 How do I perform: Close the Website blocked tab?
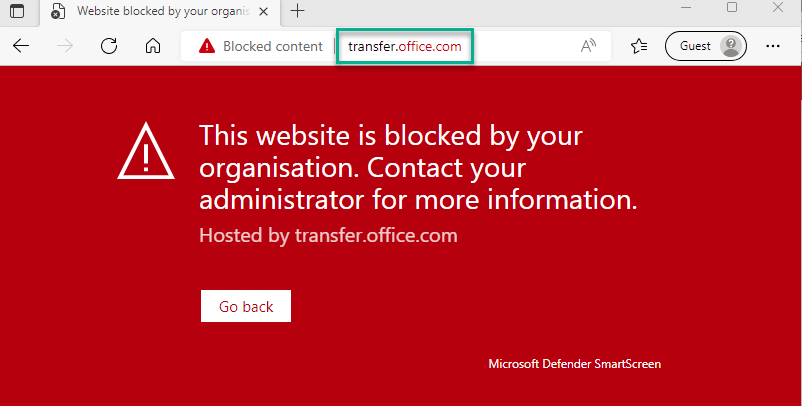tap(263, 11)
